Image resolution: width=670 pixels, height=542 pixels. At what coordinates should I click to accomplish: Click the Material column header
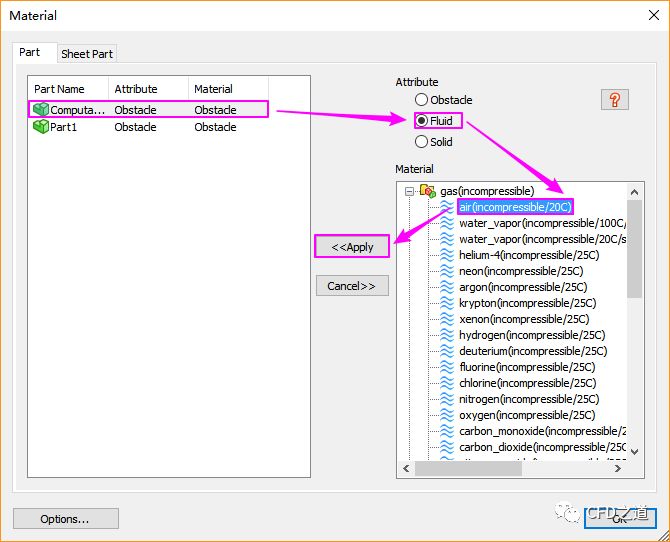(x=213, y=89)
